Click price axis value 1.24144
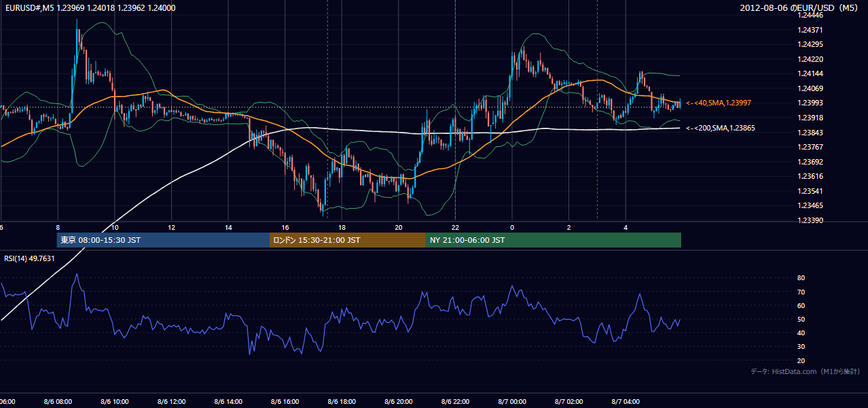Screen dimensions: 868x408 click(x=810, y=73)
